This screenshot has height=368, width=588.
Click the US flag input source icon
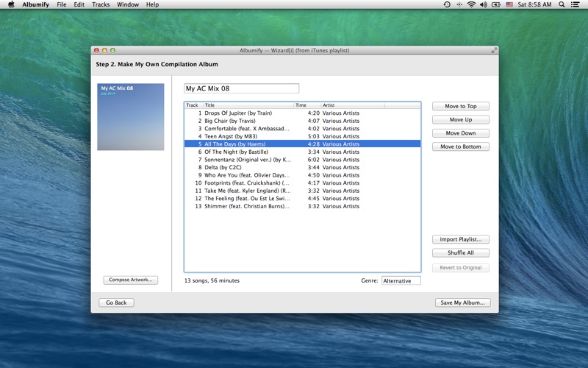[509, 4]
